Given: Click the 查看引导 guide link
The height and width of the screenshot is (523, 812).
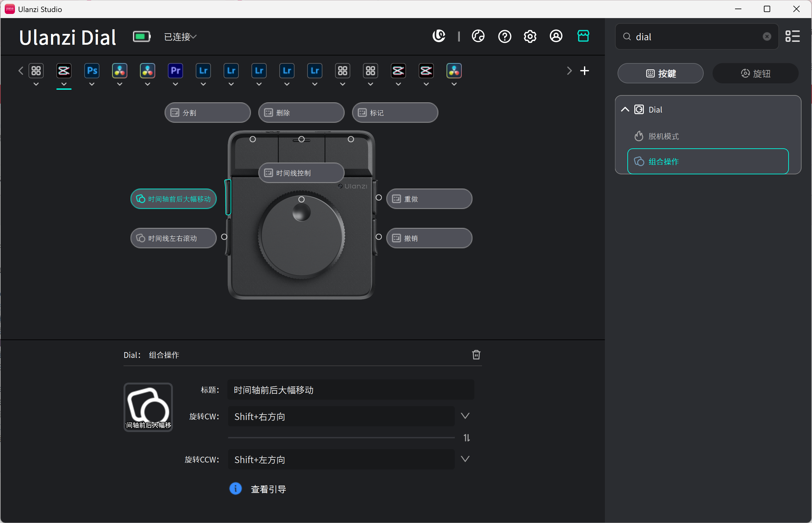Looking at the screenshot, I should [x=268, y=489].
